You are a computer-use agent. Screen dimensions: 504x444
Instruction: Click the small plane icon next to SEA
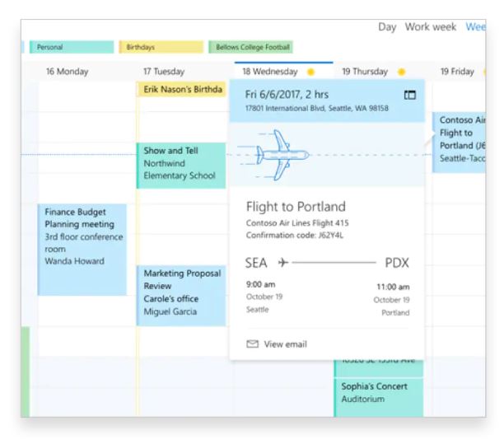pos(282,262)
